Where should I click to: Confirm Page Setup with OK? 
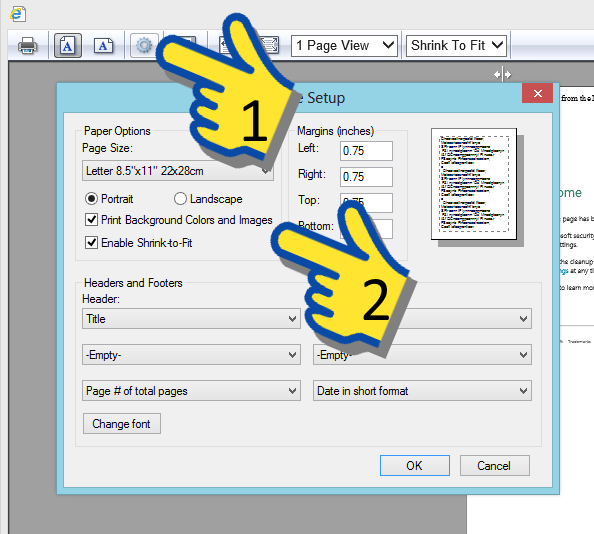pos(415,465)
